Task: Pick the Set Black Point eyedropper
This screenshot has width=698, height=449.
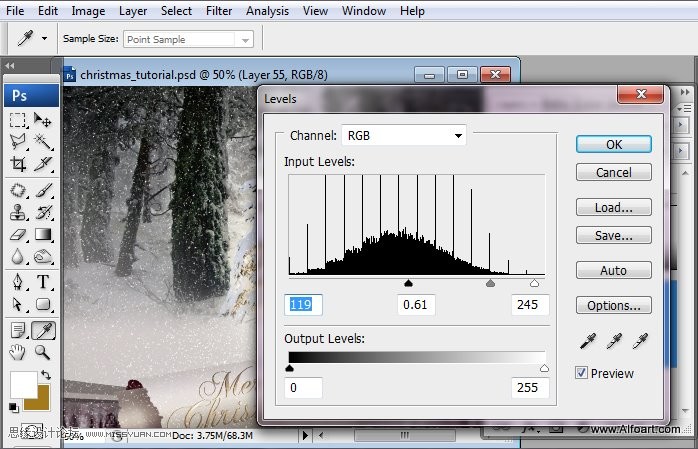Action: click(x=588, y=341)
